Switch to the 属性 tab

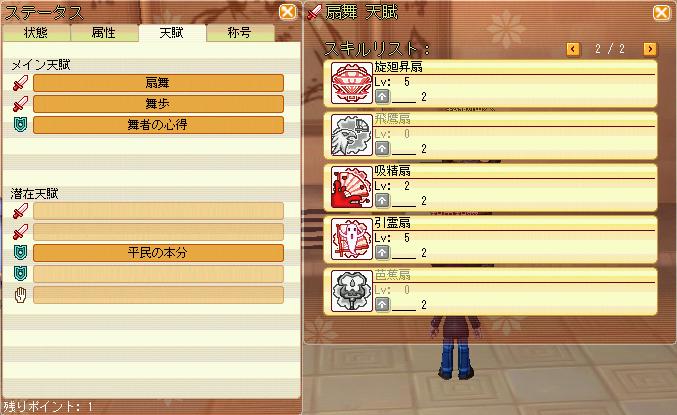(x=104, y=33)
